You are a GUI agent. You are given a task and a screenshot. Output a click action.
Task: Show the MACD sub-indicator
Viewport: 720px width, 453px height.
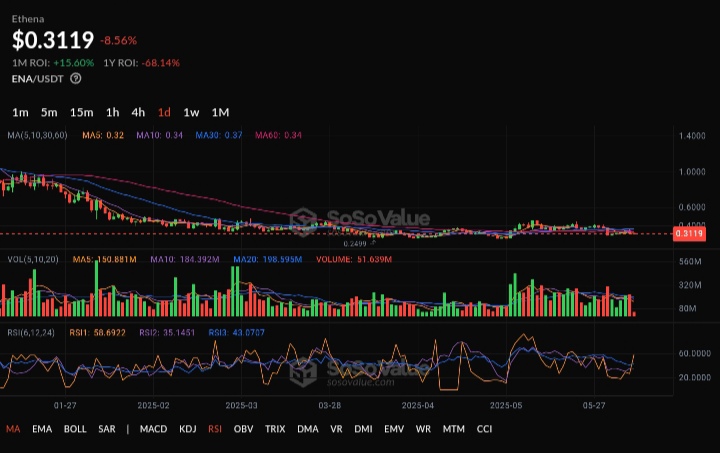(x=153, y=429)
